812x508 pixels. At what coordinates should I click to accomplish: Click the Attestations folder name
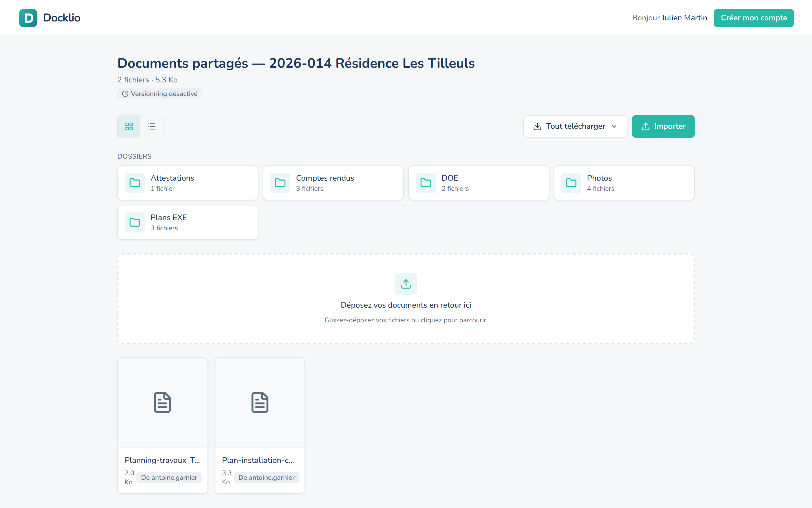point(173,178)
